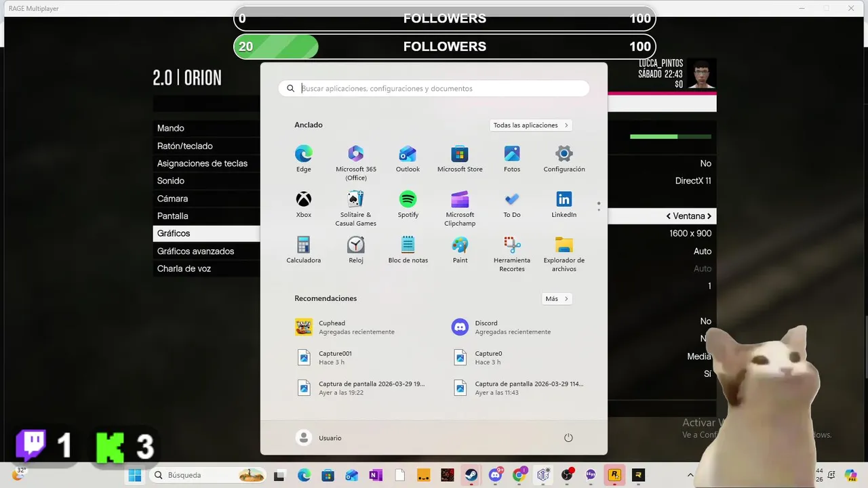Click the 1600 x 900 resolution value
The height and width of the screenshot is (488, 868).
690,233
